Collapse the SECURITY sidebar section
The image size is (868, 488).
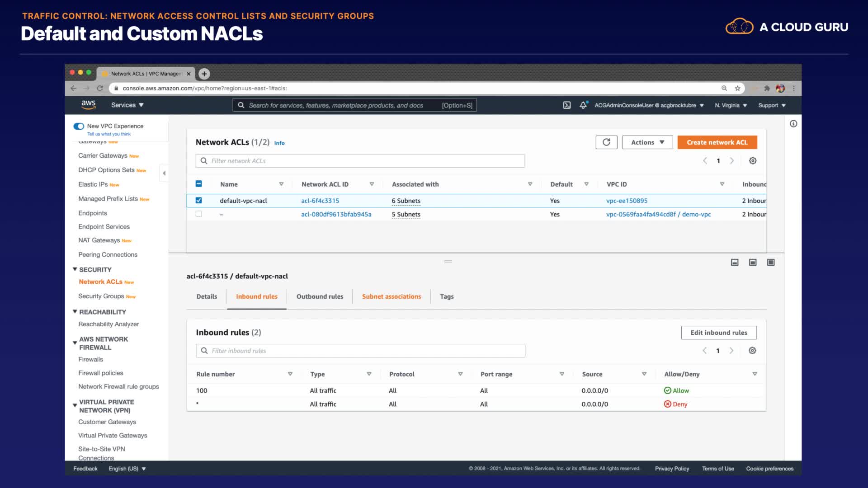pyautogui.click(x=75, y=269)
